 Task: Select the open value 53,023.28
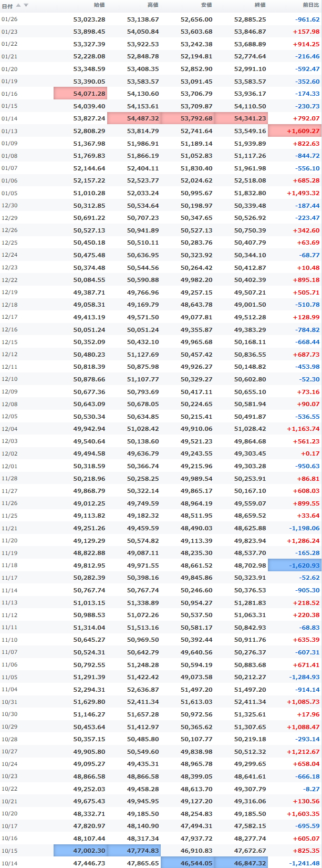pos(89,19)
